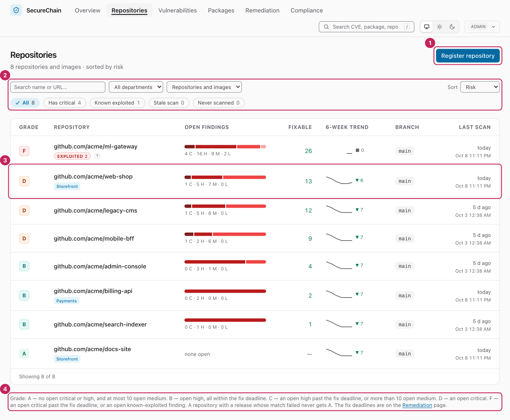Viewport: 510px width, 420px height.
Task: Click the trend sparkline for legacy-cms
Action: coord(339,210)
